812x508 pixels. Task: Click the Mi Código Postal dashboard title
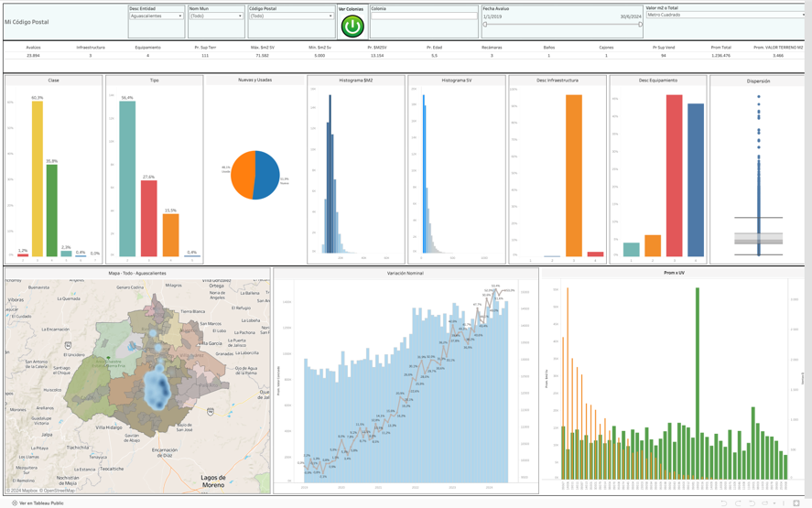click(x=27, y=22)
